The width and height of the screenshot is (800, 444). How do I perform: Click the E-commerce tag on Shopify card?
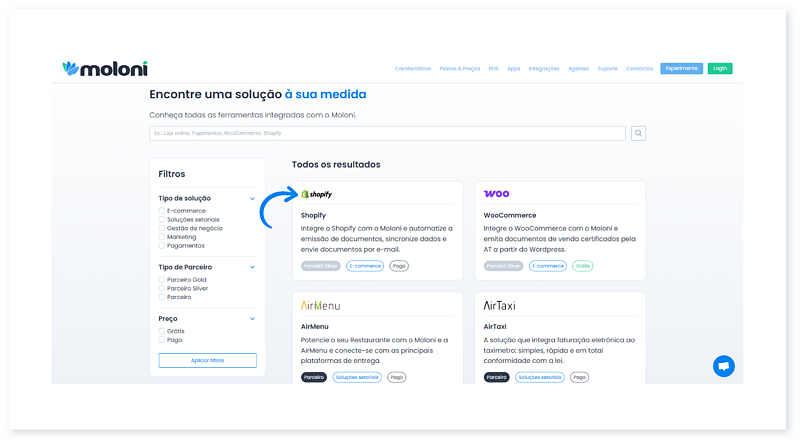coord(365,266)
